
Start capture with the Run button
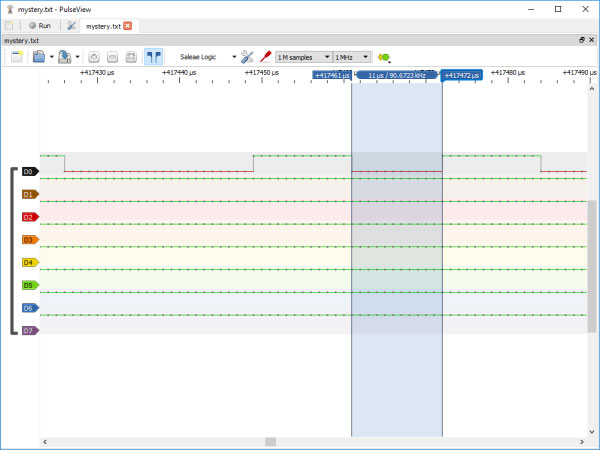pyautogui.click(x=40, y=26)
